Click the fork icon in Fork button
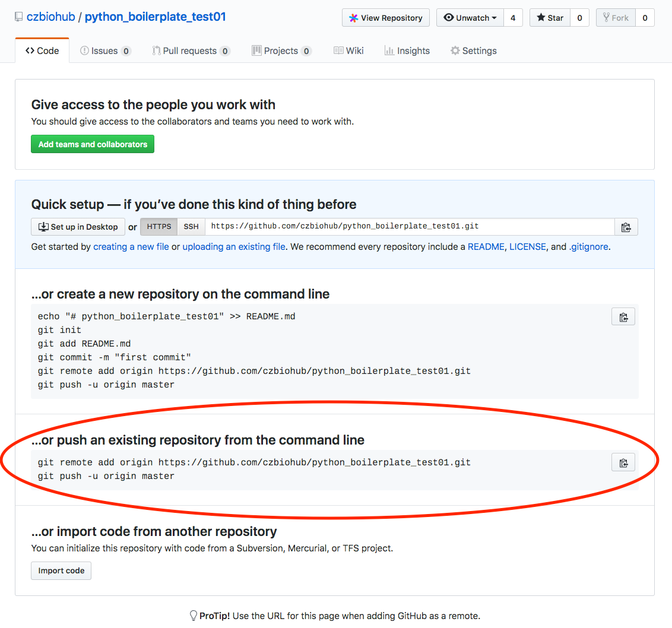Viewport: 672px width, 628px height. [606, 18]
